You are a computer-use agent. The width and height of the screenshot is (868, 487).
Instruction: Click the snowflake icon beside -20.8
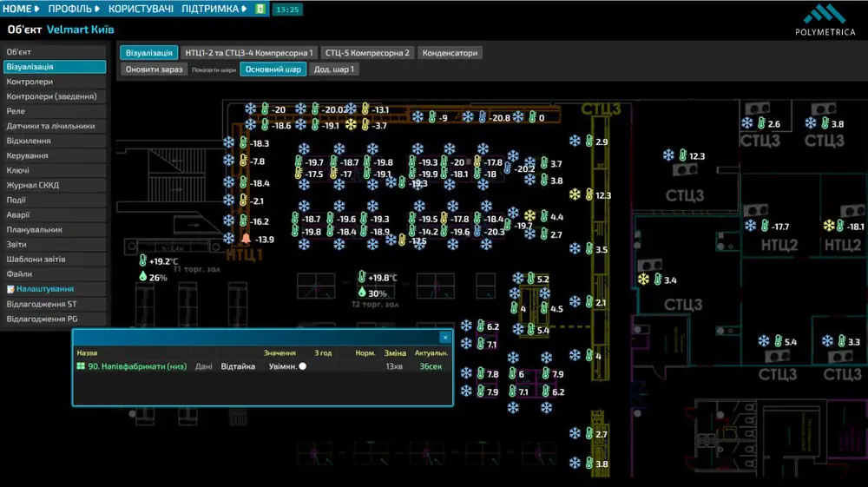pos(469,117)
